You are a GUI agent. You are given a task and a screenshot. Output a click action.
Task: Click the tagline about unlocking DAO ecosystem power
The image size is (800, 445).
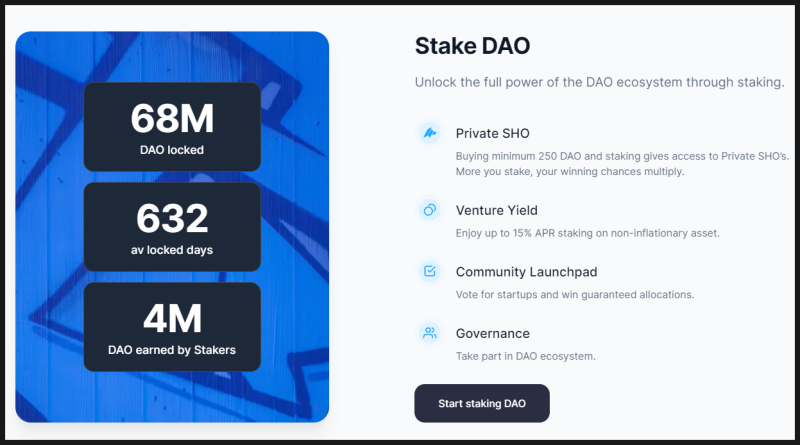(x=599, y=82)
